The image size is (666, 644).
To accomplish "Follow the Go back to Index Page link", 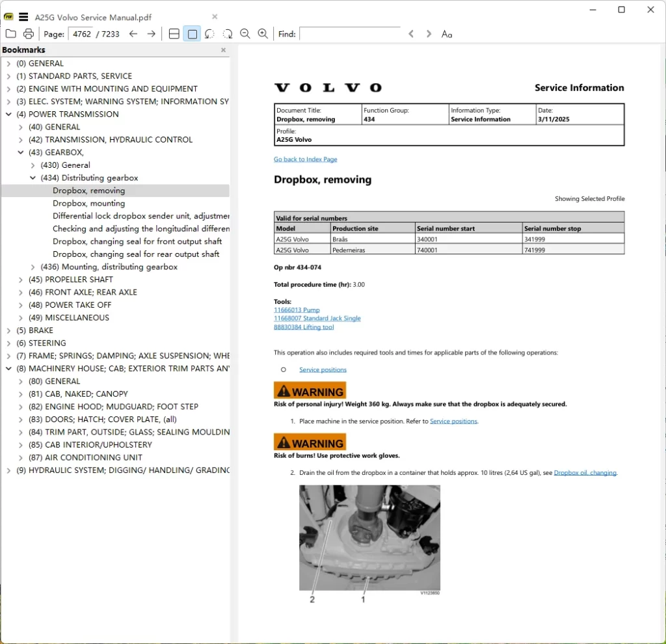I will (x=306, y=159).
